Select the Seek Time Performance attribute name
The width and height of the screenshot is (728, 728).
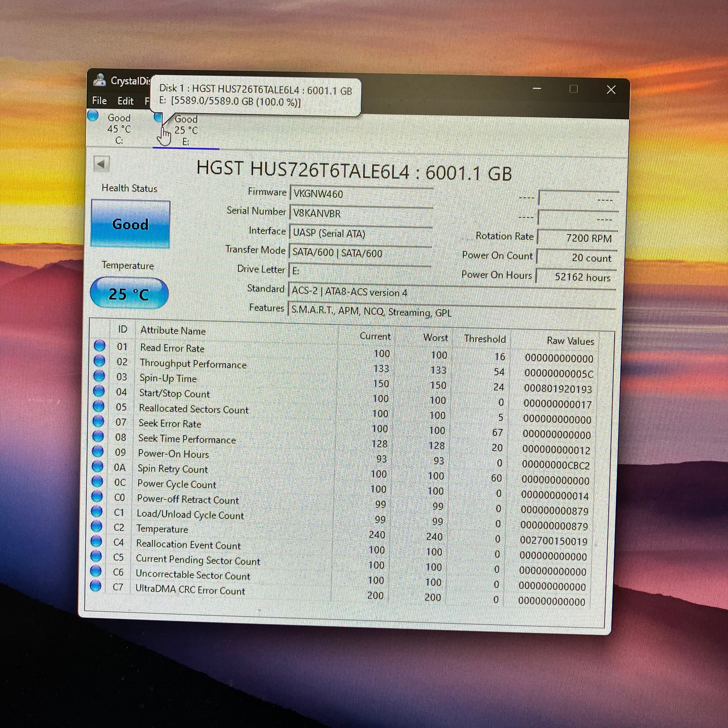point(187,439)
